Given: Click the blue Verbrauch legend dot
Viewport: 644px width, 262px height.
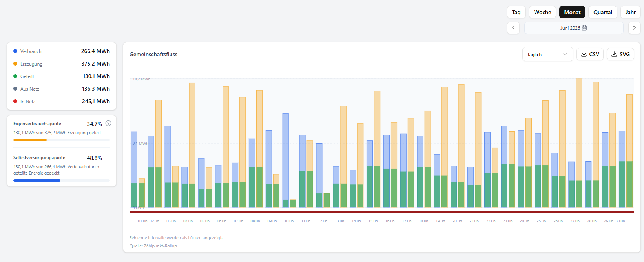Looking at the screenshot, I should [x=15, y=51].
